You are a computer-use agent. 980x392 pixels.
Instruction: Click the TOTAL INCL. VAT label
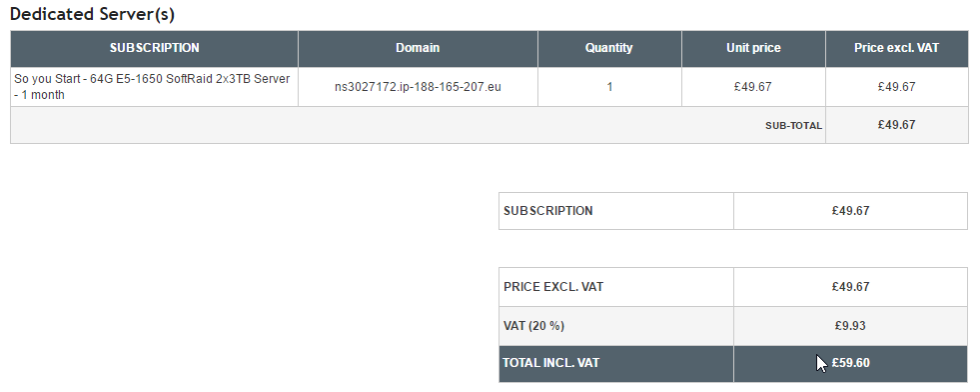[551, 363]
